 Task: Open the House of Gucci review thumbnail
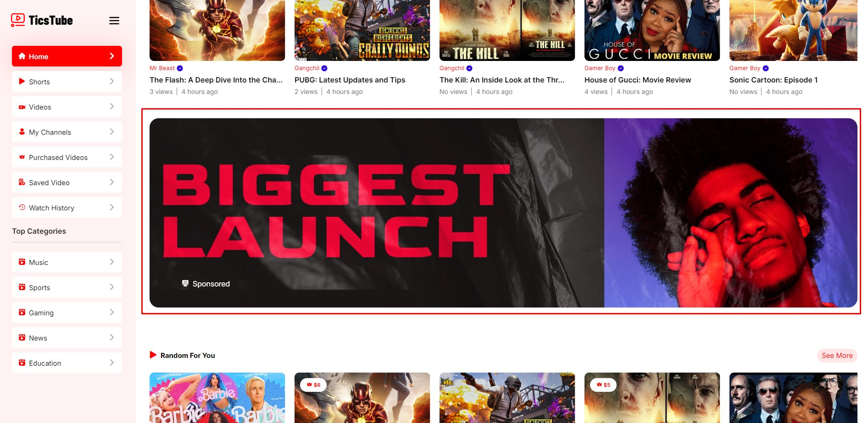point(651,30)
